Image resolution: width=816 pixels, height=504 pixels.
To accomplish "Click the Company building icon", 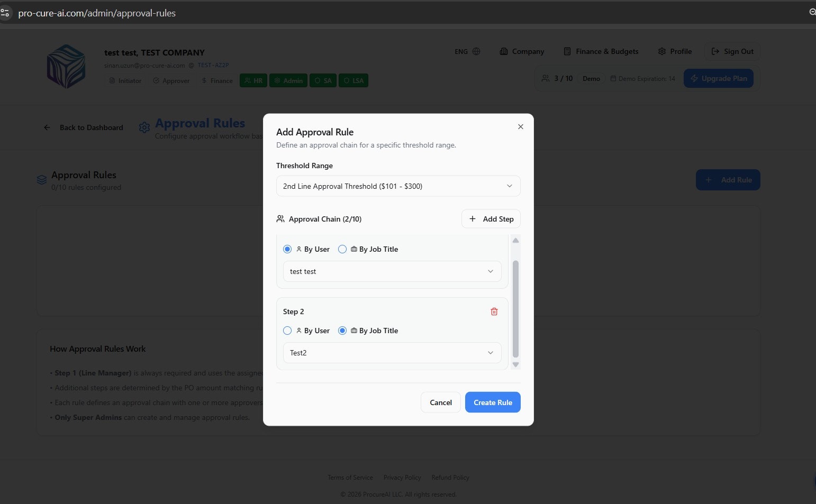I will (x=504, y=51).
